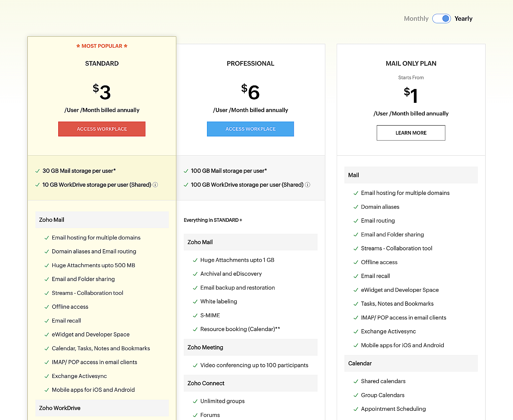Click Mail section header in Mail Only Plan
Screen dimensions: 513x420
(x=411, y=175)
